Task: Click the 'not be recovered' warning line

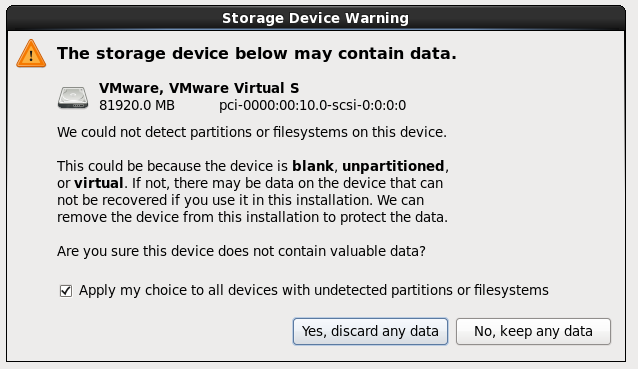Action: 240,200
